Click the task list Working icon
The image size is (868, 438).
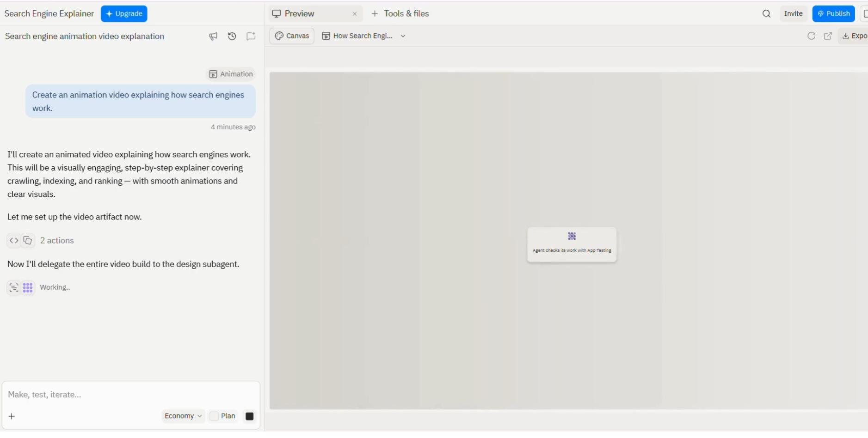[14, 287]
